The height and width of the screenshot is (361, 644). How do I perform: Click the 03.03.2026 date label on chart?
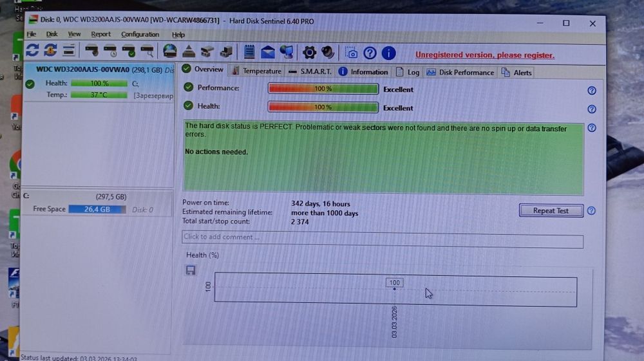tap(394, 322)
